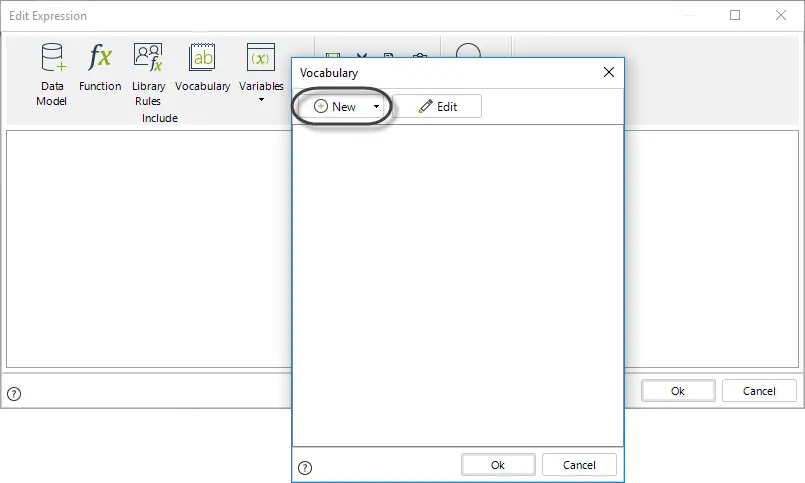This screenshot has width=805, height=483.
Task: Open Library Rules include option
Action: click(x=148, y=74)
